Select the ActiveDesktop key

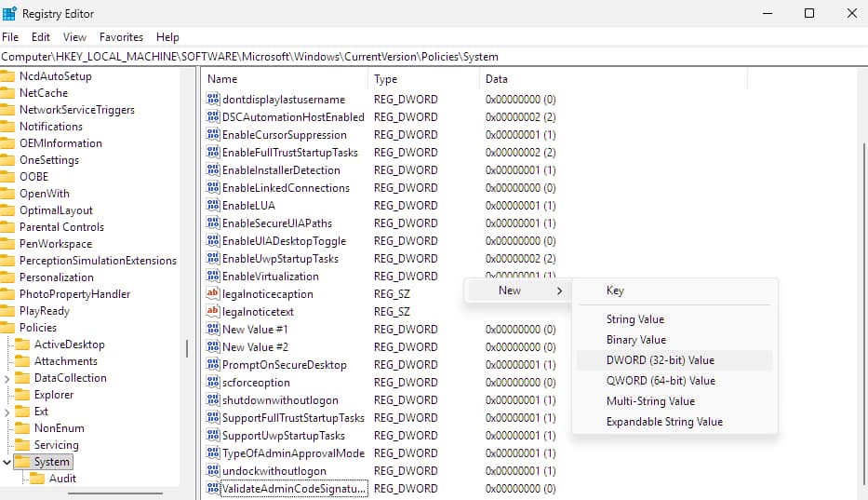[x=69, y=345]
